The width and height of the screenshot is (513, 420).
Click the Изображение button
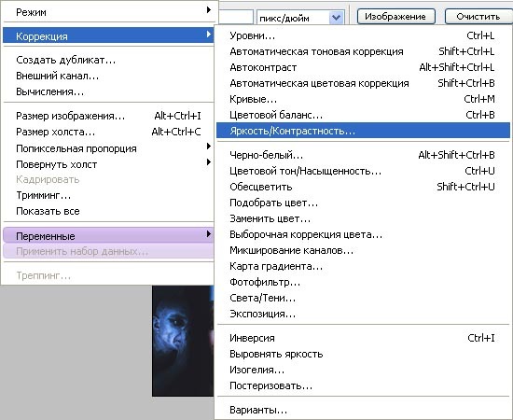[395, 17]
